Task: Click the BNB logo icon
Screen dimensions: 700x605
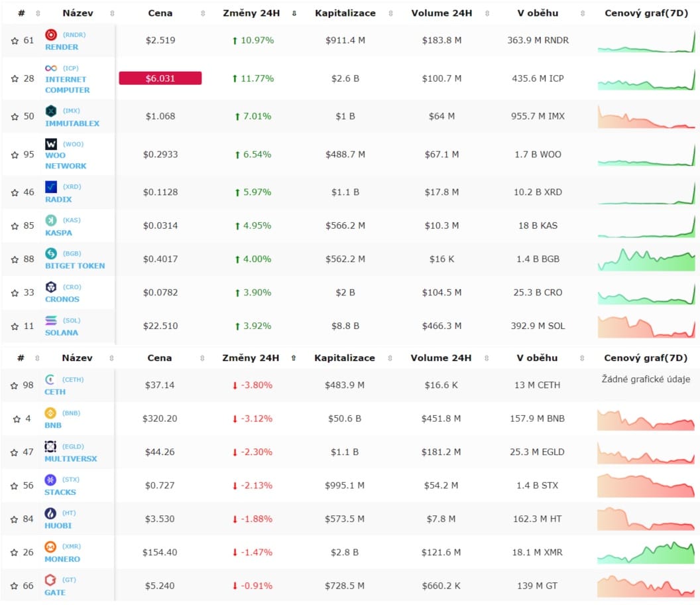Action: [50, 413]
